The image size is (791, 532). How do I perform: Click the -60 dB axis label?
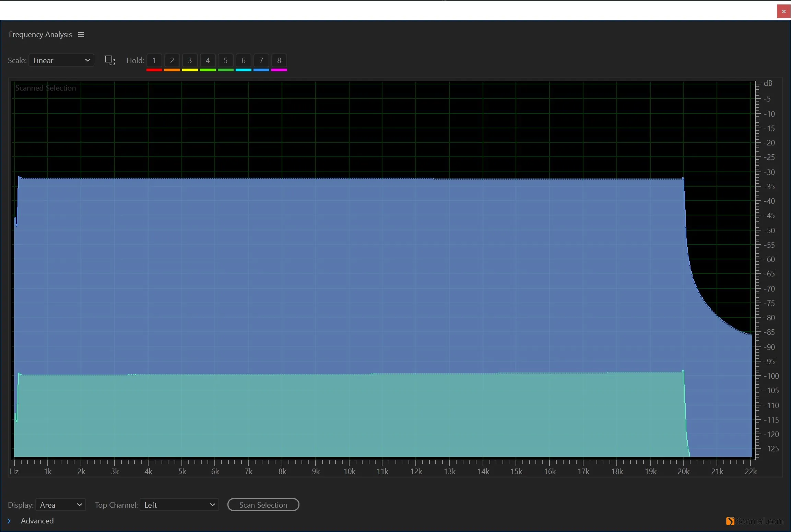point(769,260)
